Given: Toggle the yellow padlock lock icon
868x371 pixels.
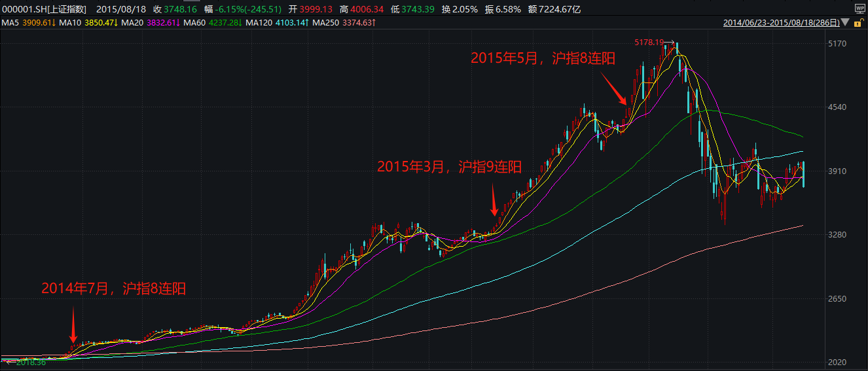Looking at the screenshot, I should pos(860,23).
